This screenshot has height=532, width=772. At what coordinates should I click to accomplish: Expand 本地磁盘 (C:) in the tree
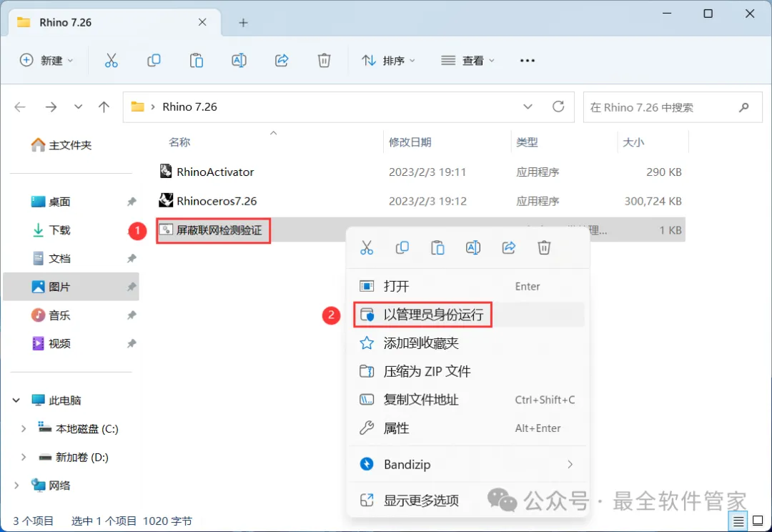pos(23,429)
